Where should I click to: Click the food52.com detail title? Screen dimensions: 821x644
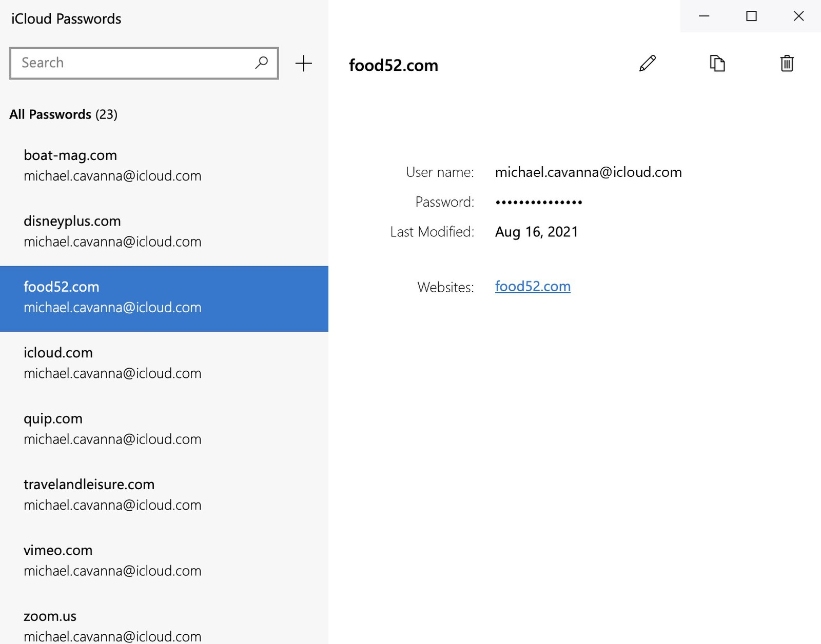pos(394,65)
